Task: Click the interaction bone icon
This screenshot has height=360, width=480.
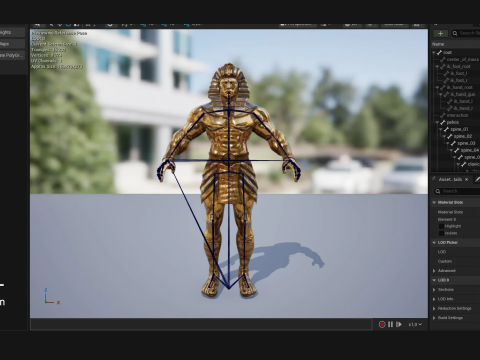Action: click(443, 115)
